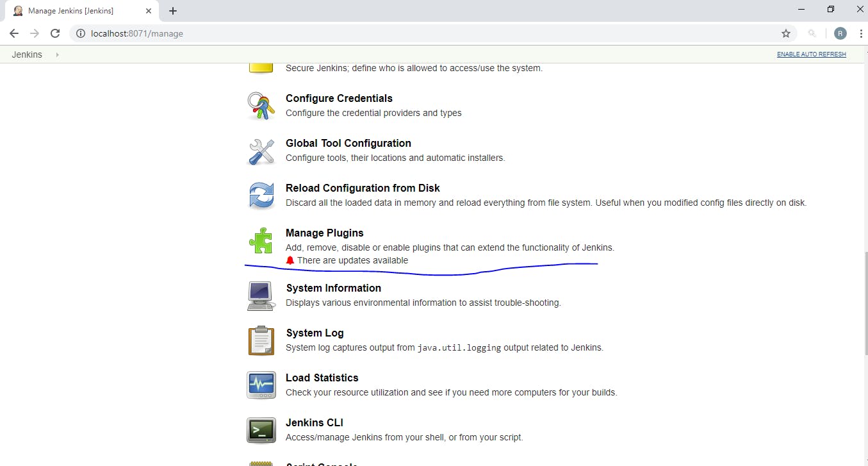This screenshot has width=868, height=466.
Task: Open a new browser tab
Action: (x=172, y=11)
